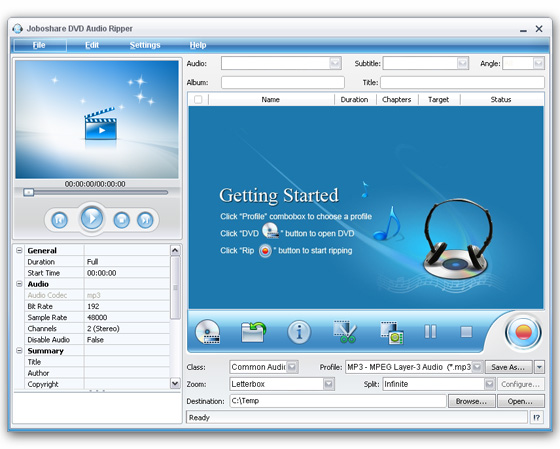Image resolution: width=560 pixels, height=449 pixels.
Task: Click the Browse... button
Action: tap(471, 401)
